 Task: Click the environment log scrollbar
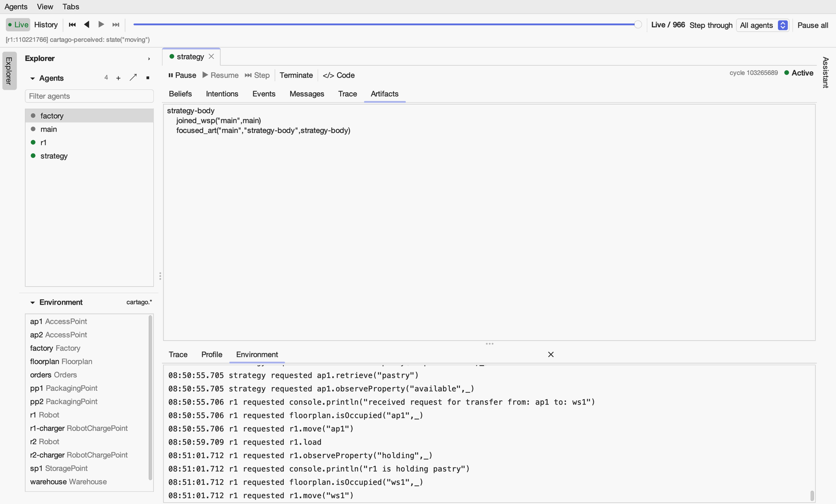(x=812, y=496)
